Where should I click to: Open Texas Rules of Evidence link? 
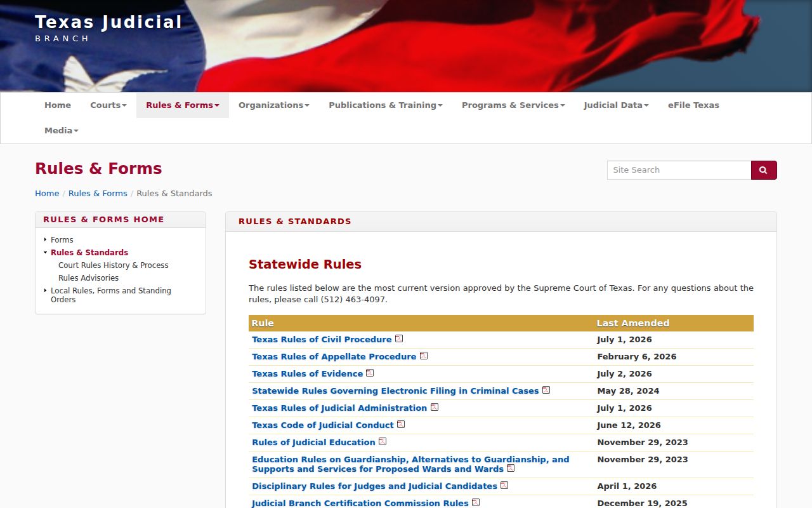point(308,373)
